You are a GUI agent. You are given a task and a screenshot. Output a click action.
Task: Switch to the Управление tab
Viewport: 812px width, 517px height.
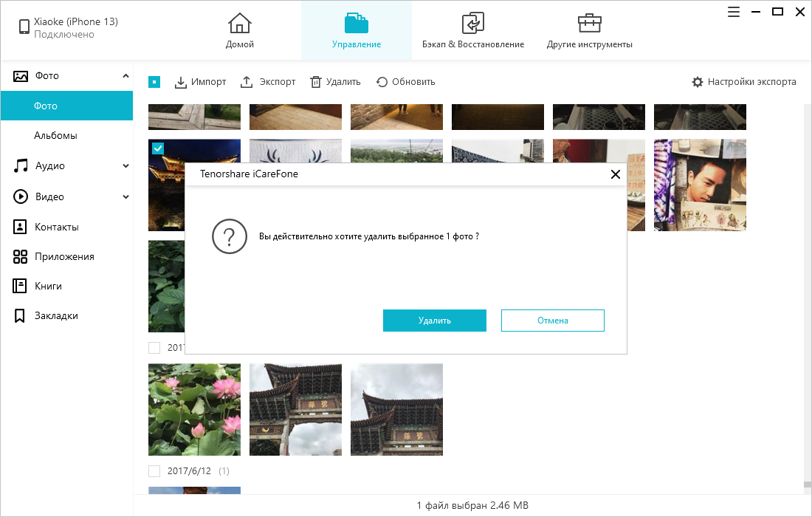(357, 30)
